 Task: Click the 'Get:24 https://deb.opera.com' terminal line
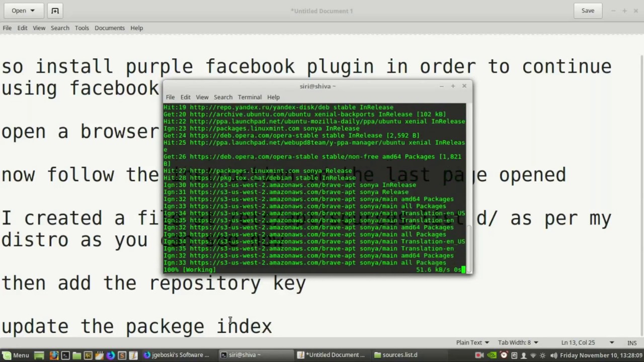pos(291,135)
